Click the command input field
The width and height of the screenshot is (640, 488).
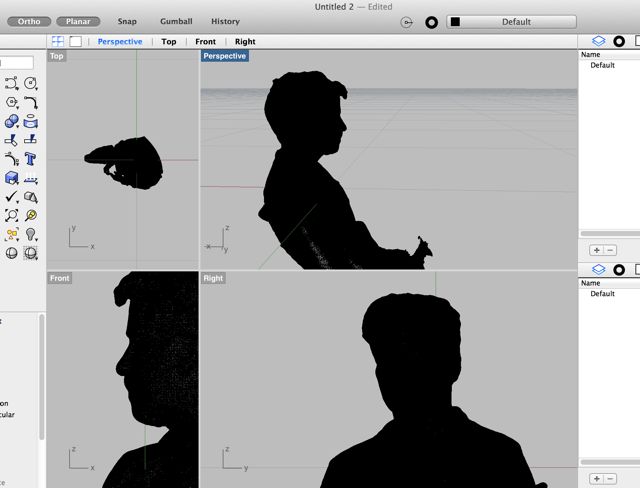[x=16, y=63]
